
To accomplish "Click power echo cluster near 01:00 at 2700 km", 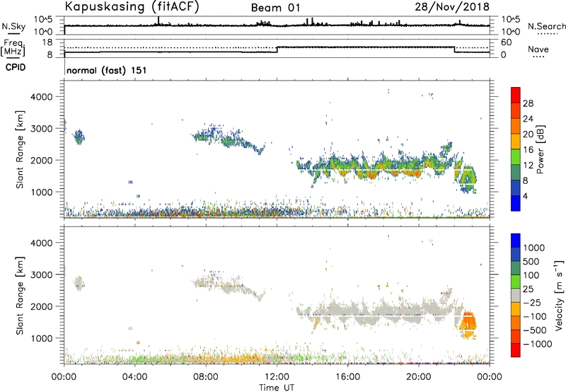I will (79, 137).
